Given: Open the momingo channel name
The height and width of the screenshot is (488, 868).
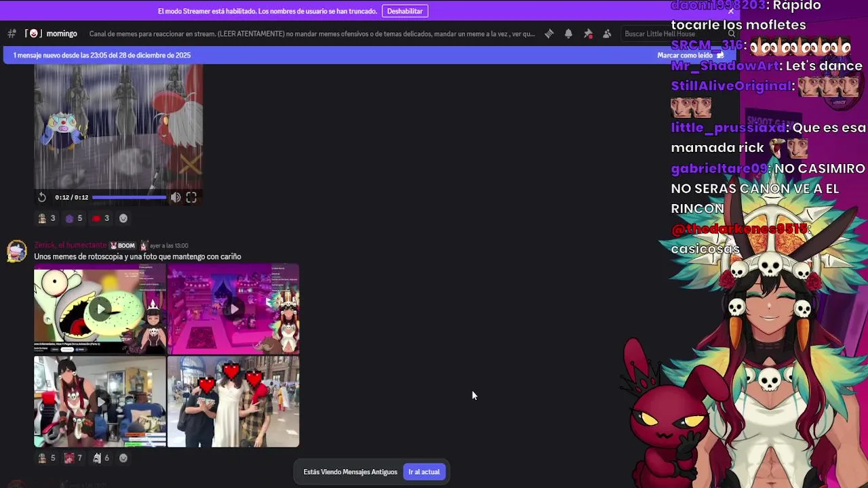Looking at the screenshot, I should pyautogui.click(x=62, y=33).
